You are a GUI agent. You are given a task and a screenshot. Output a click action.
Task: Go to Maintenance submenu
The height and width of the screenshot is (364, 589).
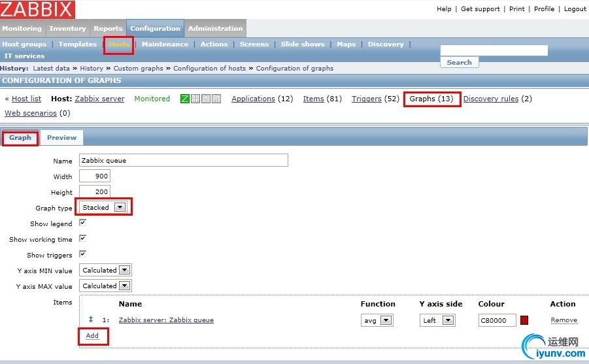pos(165,44)
